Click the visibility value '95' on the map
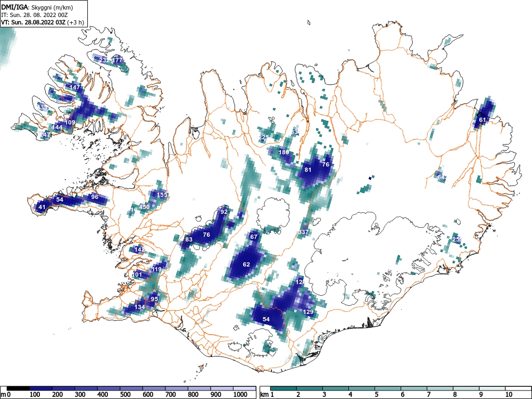The image size is (532, 399). tap(154, 299)
